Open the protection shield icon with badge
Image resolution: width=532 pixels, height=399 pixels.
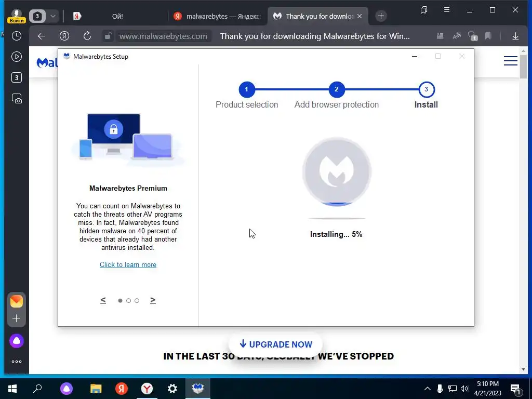(x=473, y=36)
